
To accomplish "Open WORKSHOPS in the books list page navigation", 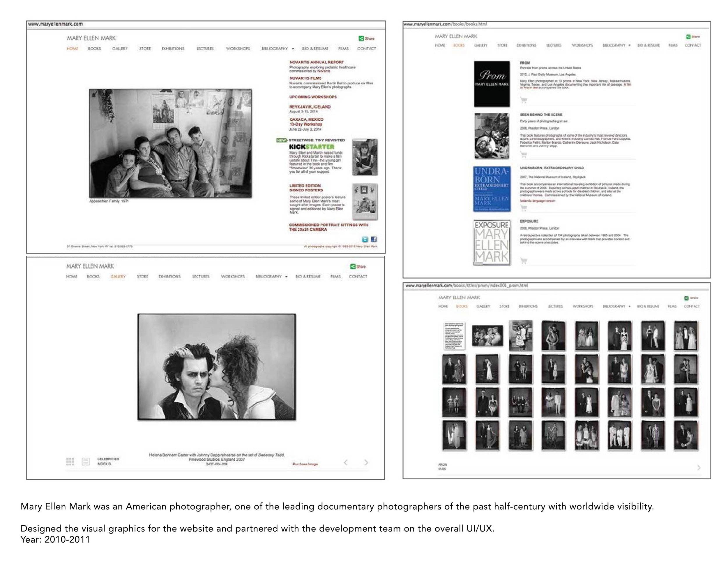I will point(582,45).
